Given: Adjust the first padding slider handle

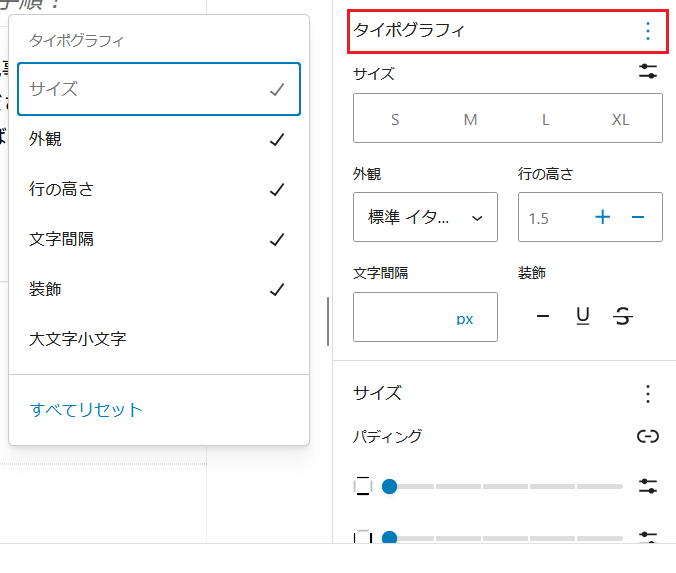Looking at the screenshot, I should 390,486.
